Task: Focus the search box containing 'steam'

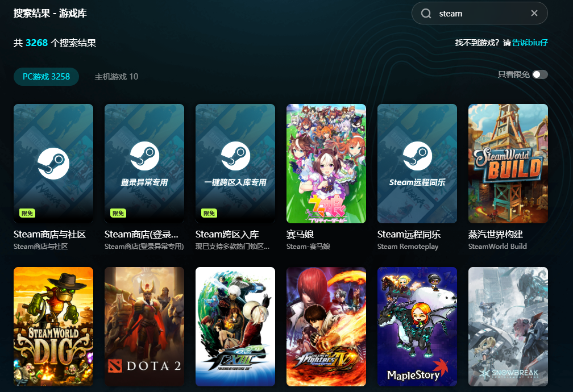Action: (x=479, y=13)
